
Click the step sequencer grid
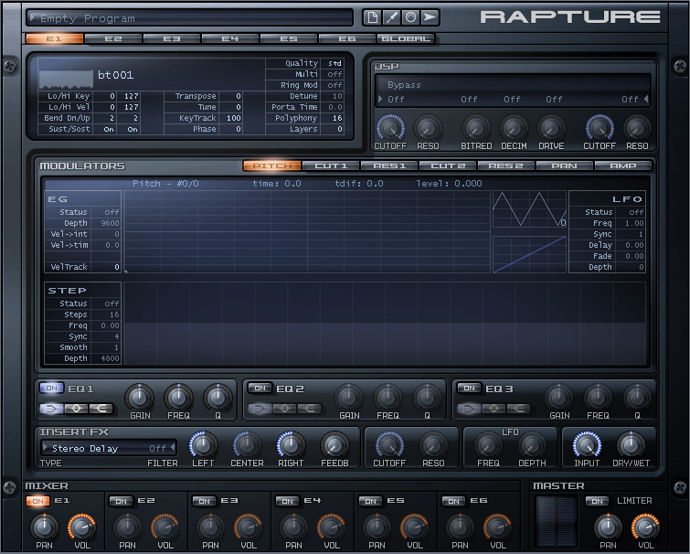[384, 323]
